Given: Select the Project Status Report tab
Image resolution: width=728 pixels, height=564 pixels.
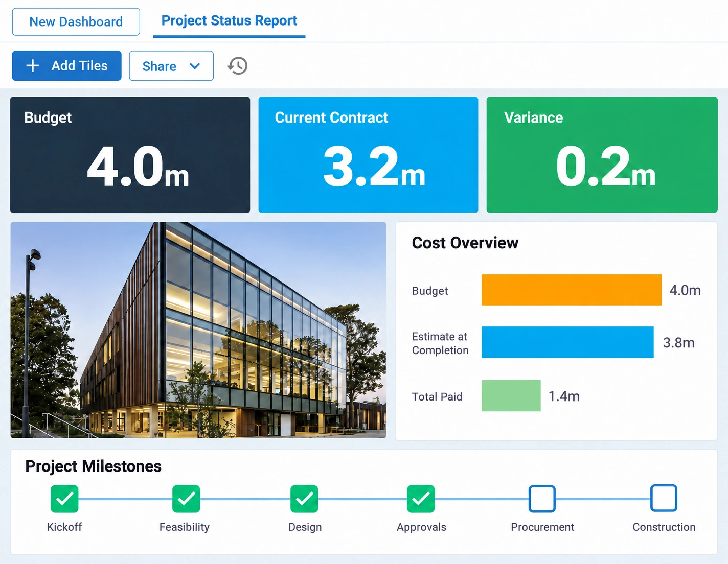Looking at the screenshot, I should (229, 21).
